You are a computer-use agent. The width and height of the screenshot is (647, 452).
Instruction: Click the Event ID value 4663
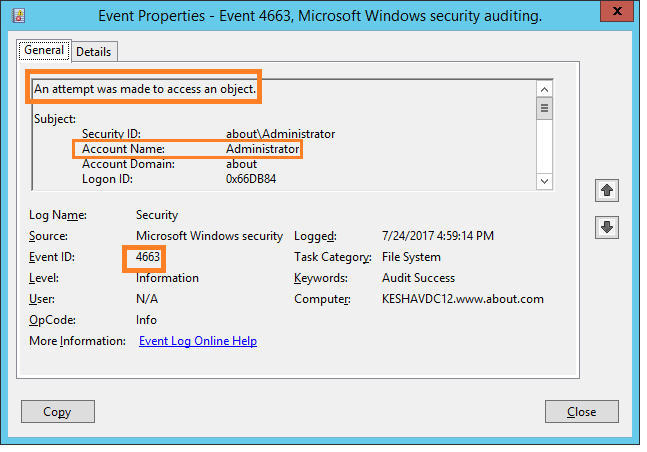147,257
